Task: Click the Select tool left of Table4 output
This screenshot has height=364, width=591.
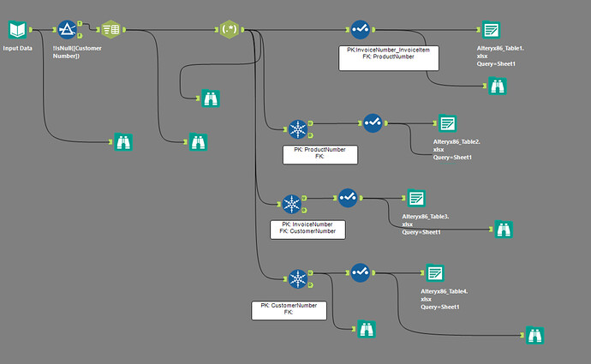Action: tap(361, 272)
